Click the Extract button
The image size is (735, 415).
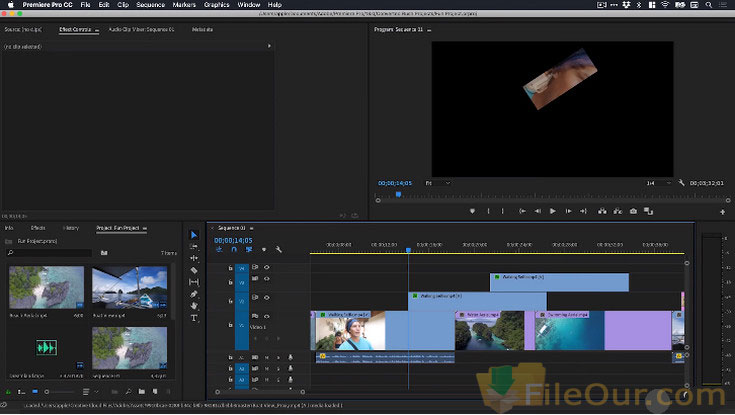[x=618, y=211]
